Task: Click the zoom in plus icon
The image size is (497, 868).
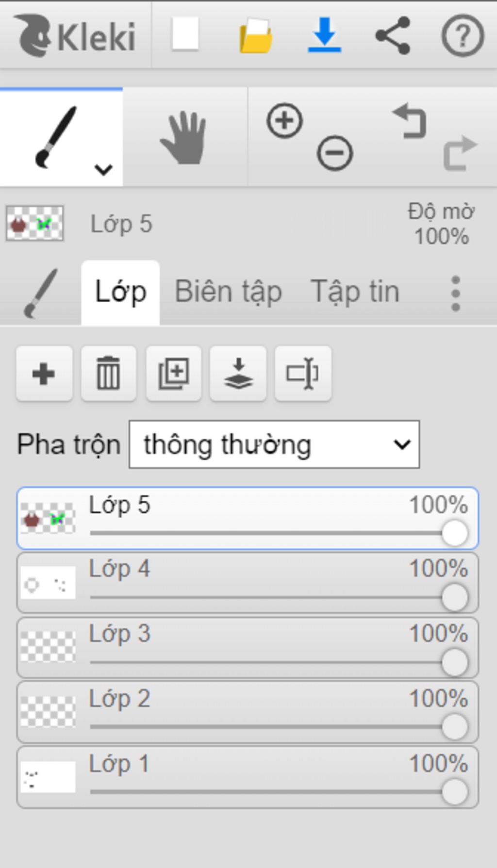Action: tap(284, 120)
